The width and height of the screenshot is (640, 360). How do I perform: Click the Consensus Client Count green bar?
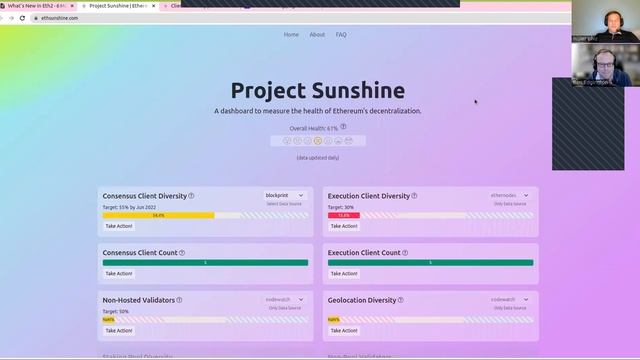point(205,263)
